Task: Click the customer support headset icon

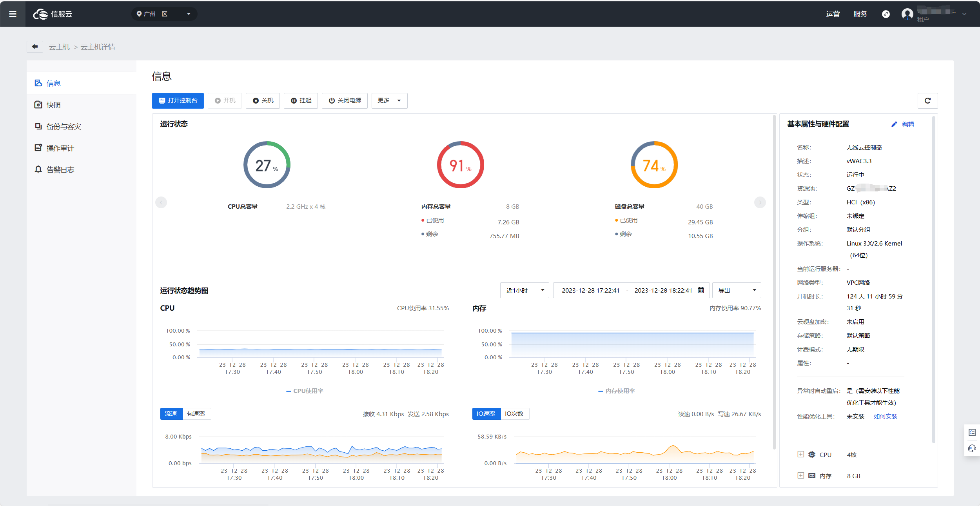Action: (972, 448)
